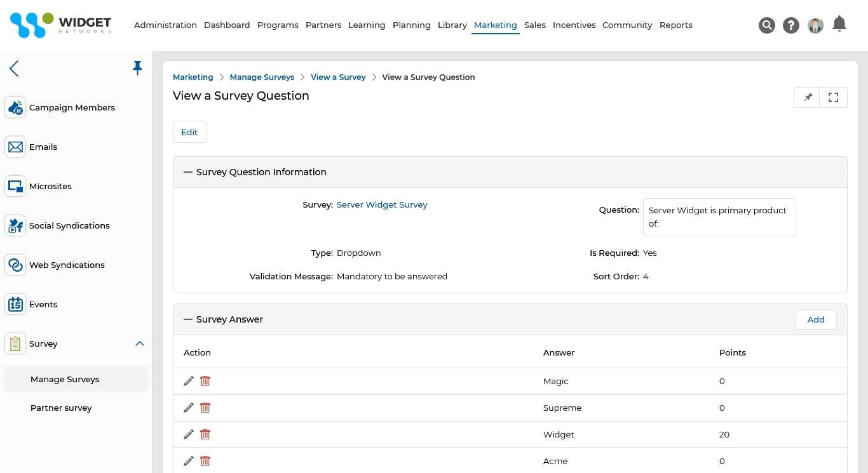
Task: Delete the Magic answer row
Action: (x=205, y=381)
